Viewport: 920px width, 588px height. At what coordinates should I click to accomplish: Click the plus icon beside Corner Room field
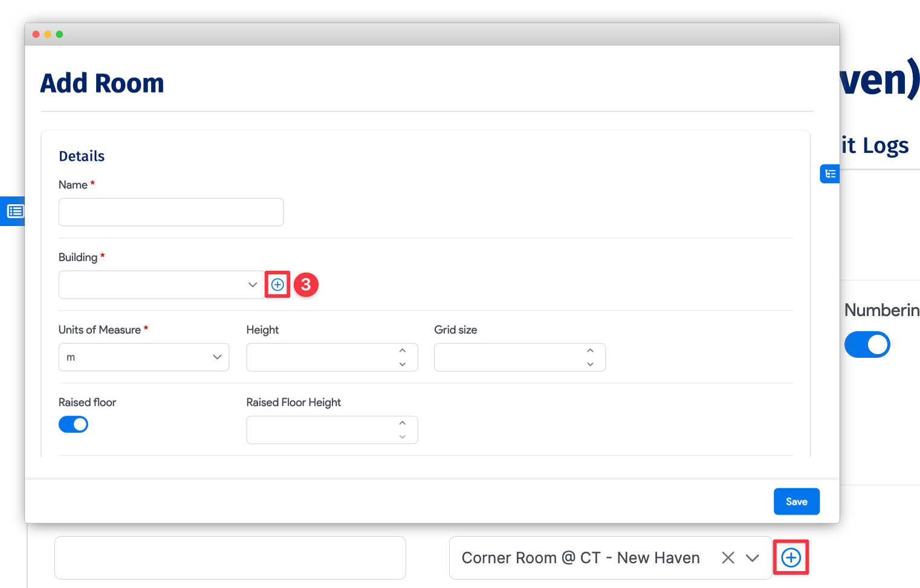791,557
